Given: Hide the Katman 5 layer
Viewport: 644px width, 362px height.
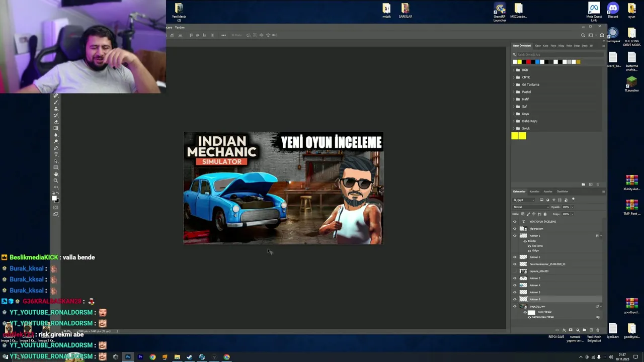Looking at the screenshot, I should tap(515, 292).
